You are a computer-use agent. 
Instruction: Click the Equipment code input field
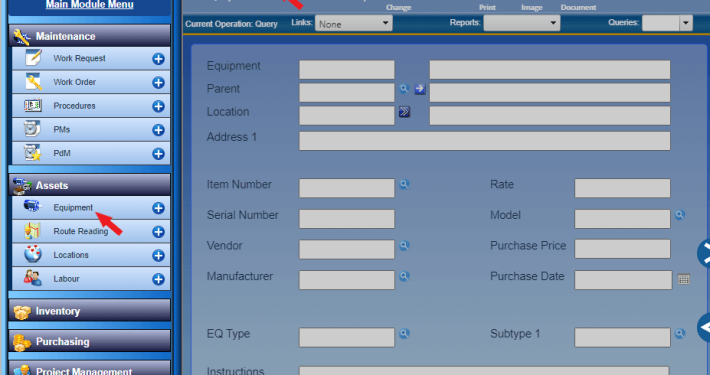[x=347, y=70]
